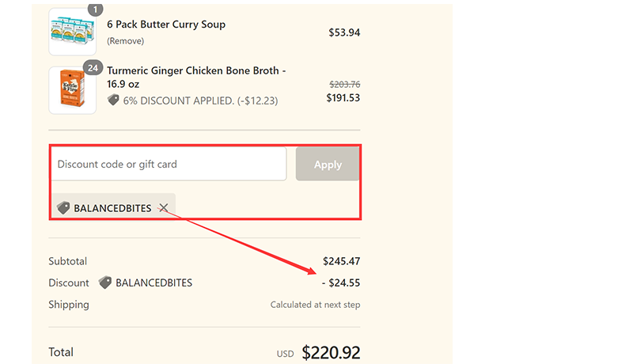Open the Turmeric Ginger Bone Broth thumbnail
This screenshot has width=633, height=364.
click(x=72, y=90)
